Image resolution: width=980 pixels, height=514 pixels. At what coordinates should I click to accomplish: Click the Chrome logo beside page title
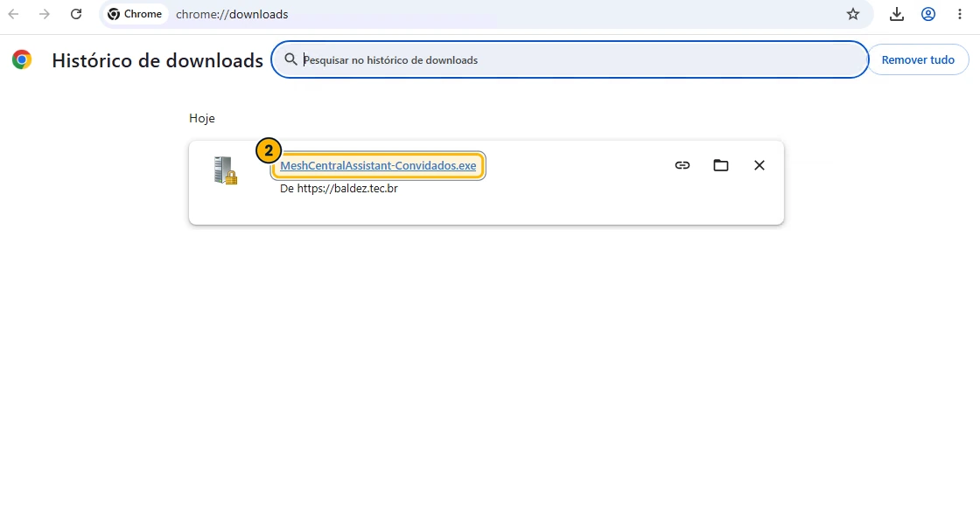(22, 59)
